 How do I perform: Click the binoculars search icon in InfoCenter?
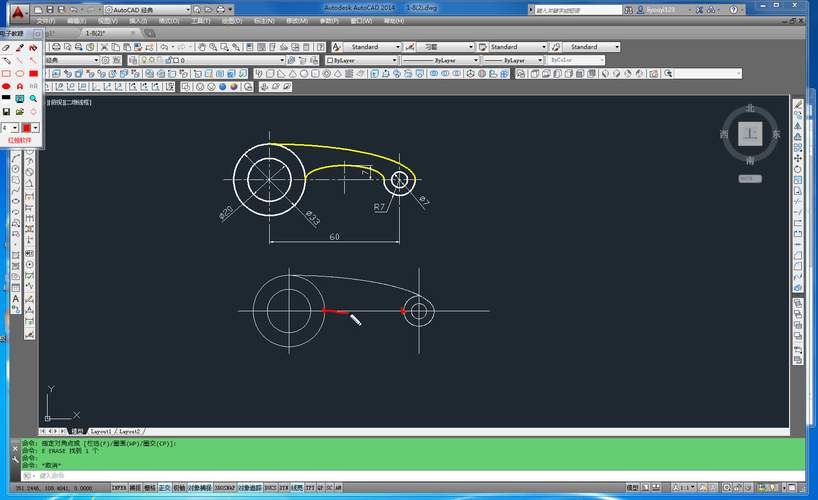coord(629,9)
